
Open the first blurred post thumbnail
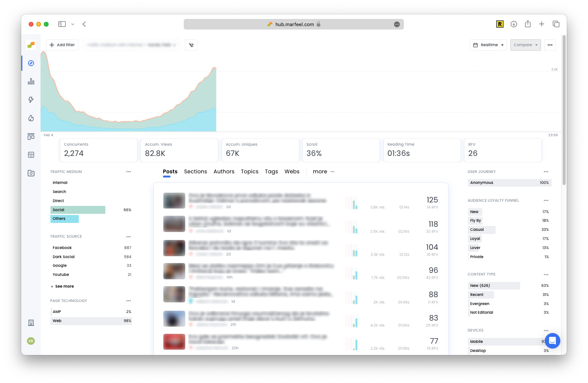(x=174, y=201)
